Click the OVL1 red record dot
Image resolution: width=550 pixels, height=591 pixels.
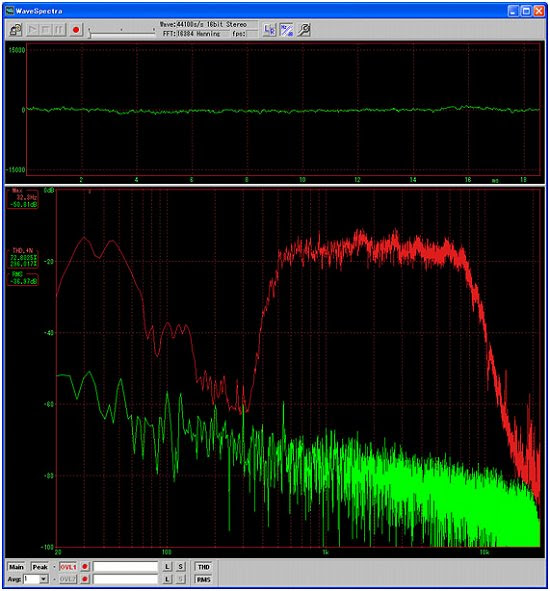[x=85, y=567]
